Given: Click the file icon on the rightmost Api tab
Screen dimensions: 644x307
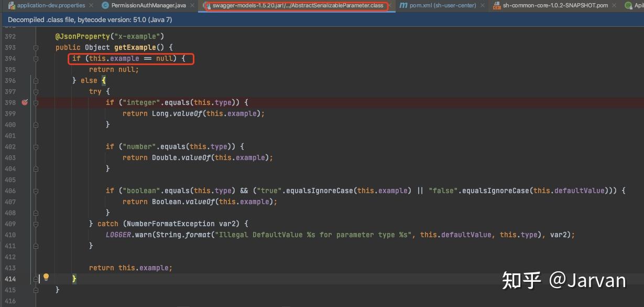Looking at the screenshot, I should [628, 5].
